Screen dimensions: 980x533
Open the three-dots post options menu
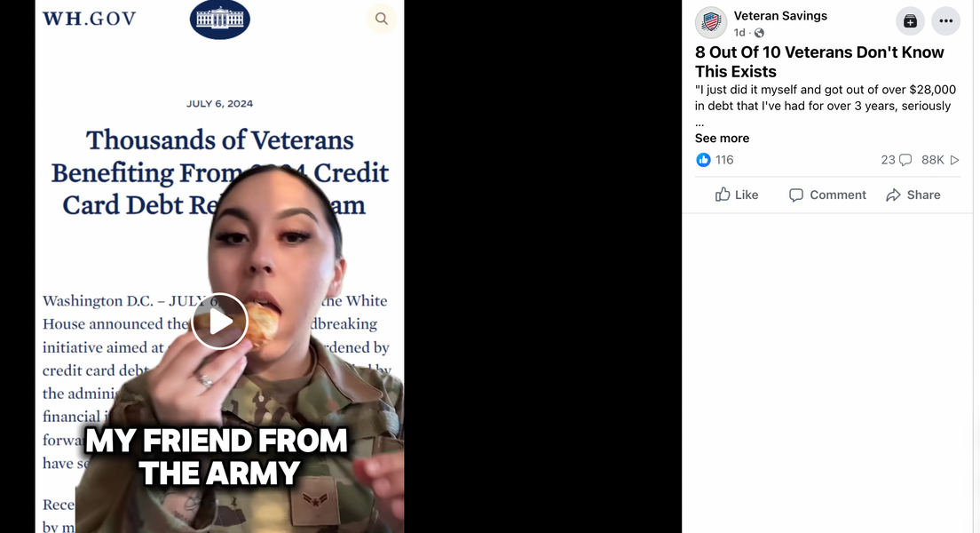click(x=945, y=21)
